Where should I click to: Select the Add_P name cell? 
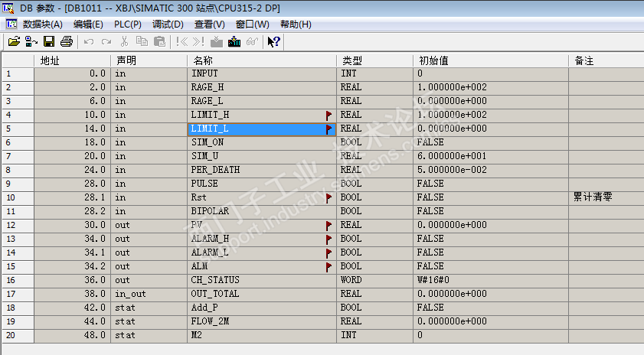(262, 308)
